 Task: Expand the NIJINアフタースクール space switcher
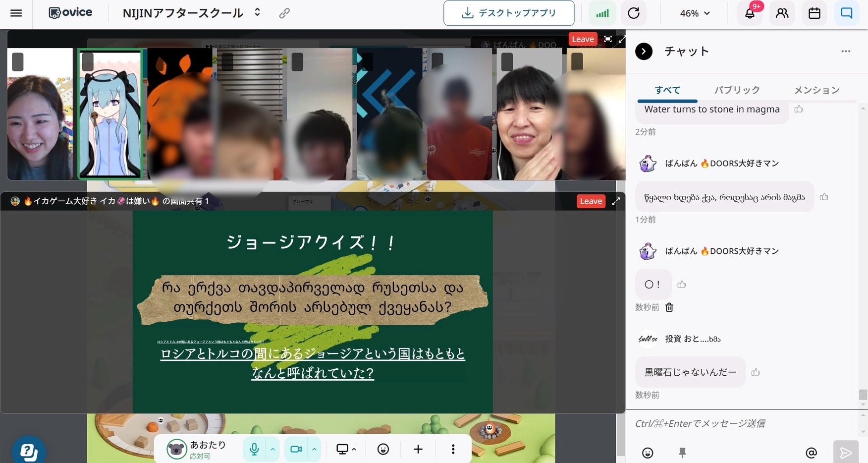(x=257, y=12)
